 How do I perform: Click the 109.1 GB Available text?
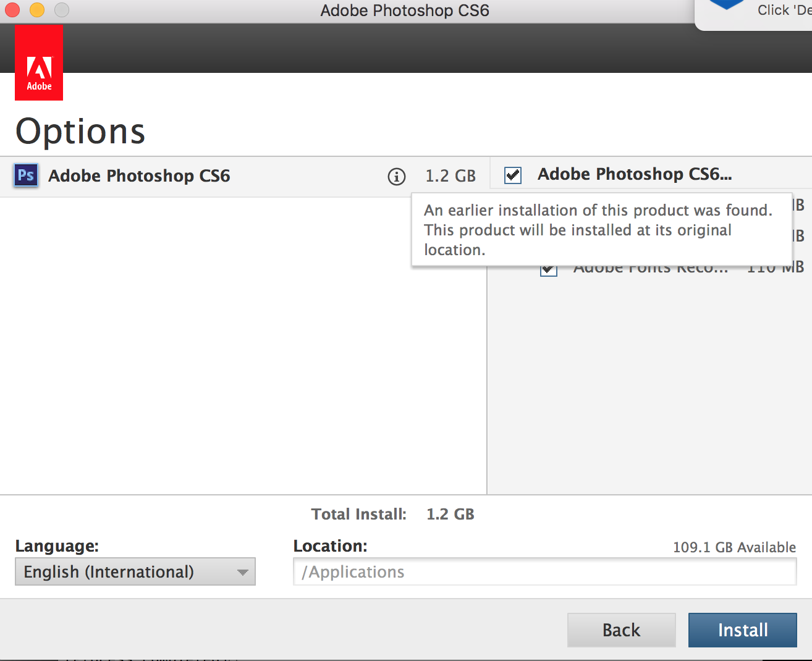coord(734,547)
